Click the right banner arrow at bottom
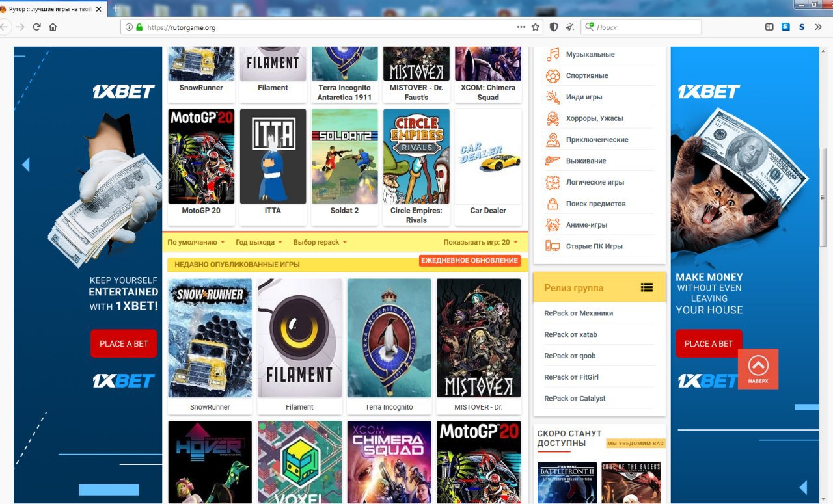Viewport: 833px width, 504px height. click(x=803, y=487)
